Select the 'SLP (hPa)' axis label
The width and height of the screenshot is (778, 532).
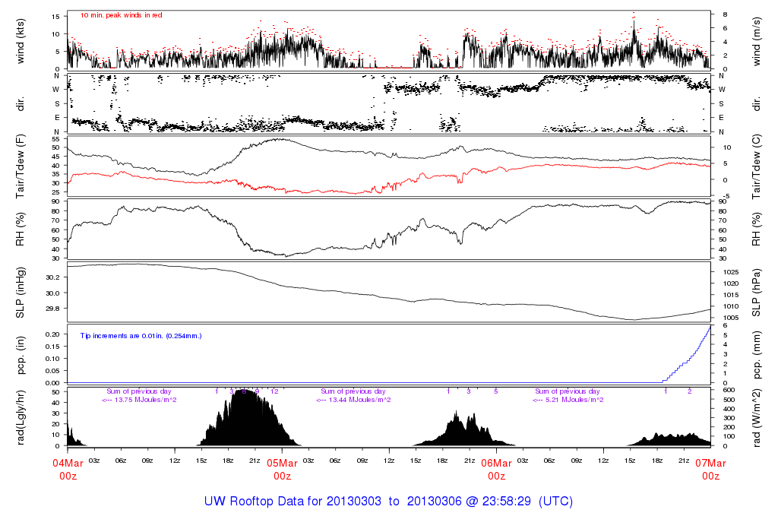click(x=756, y=293)
